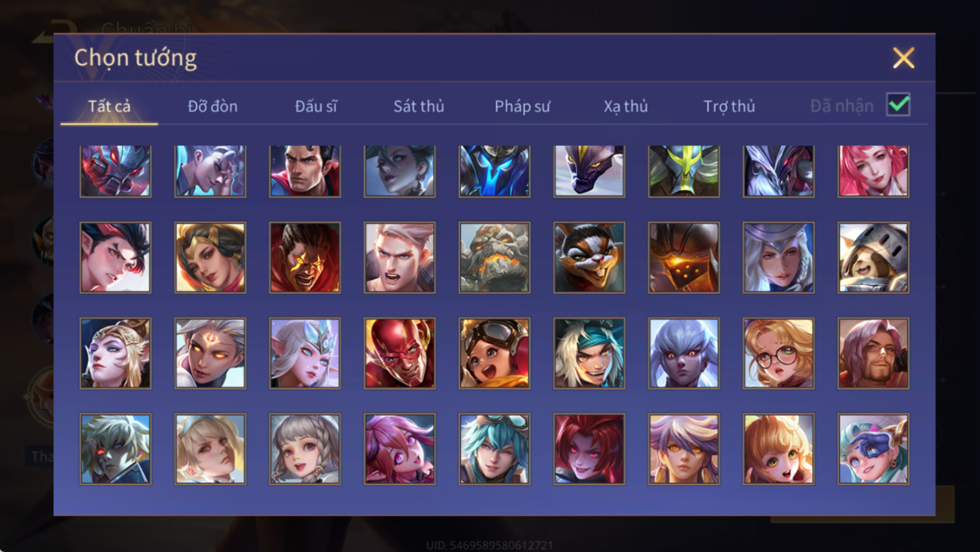Toggle the Đã nhận checkbox

[898, 105]
